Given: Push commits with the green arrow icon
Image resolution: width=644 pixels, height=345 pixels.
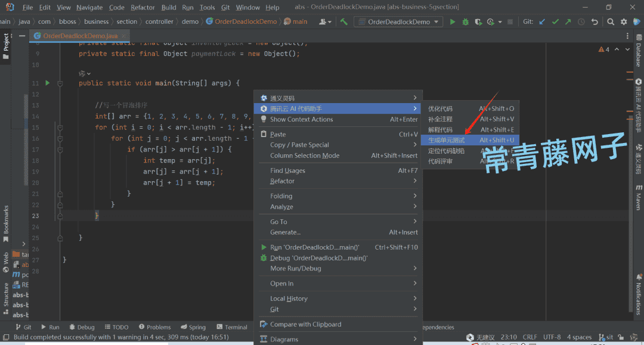Looking at the screenshot, I should 568,21.
